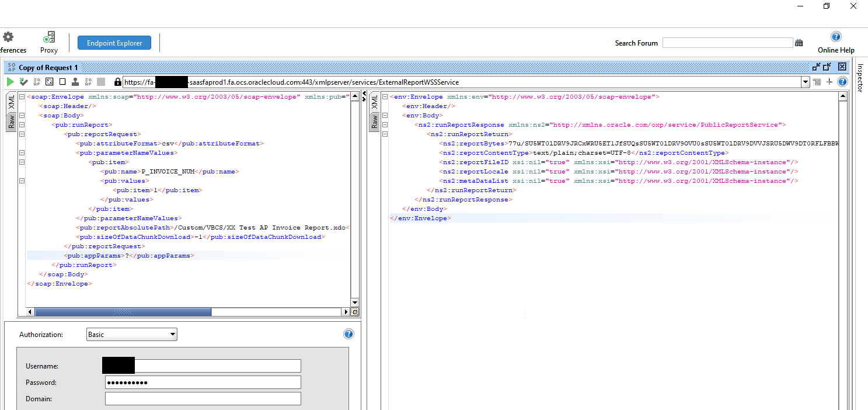Click the tab layout icon left of the plus
The image size is (868, 410).
click(817, 82)
